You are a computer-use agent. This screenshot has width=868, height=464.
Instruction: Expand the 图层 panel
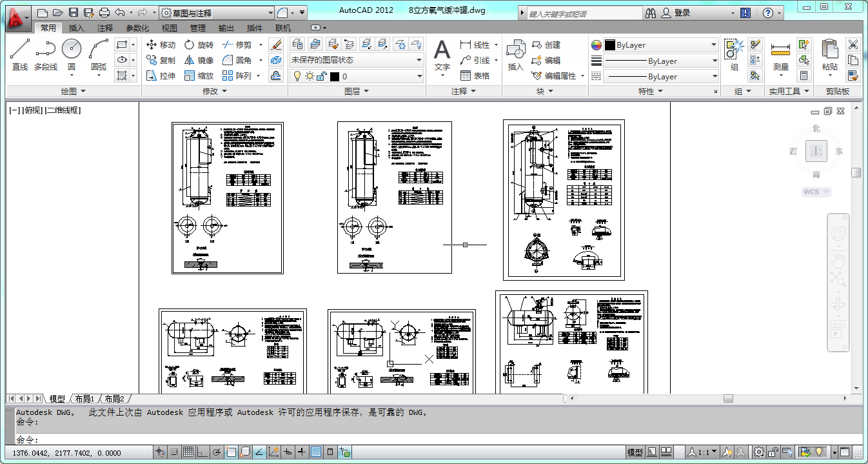pyautogui.click(x=357, y=92)
